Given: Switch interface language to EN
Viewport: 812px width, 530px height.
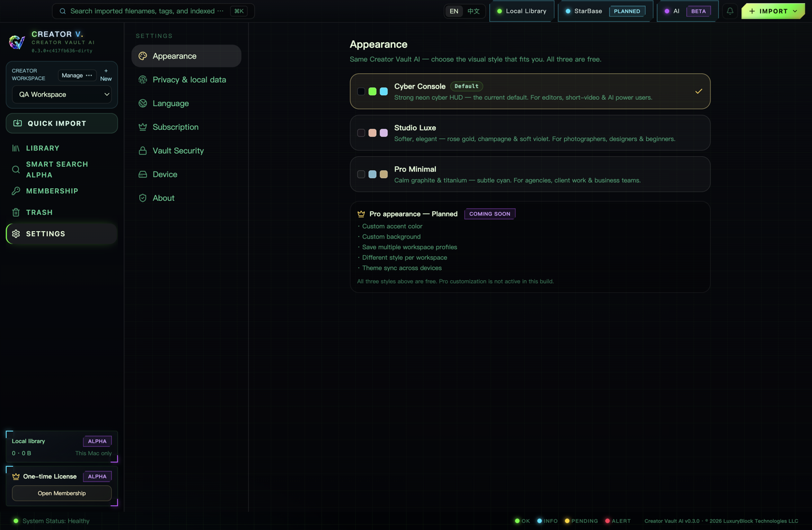Looking at the screenshot, I should pyautogui.click(x=454, y=11).
